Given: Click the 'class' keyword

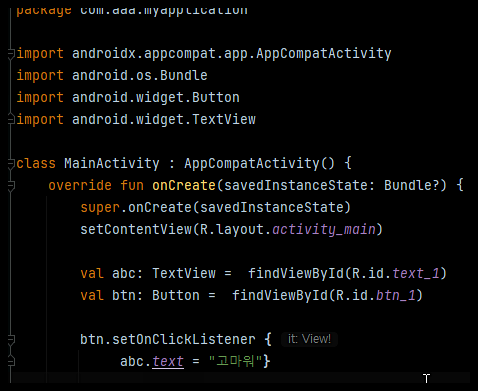Looking at the screenshot, I should (x=36, y=163).
